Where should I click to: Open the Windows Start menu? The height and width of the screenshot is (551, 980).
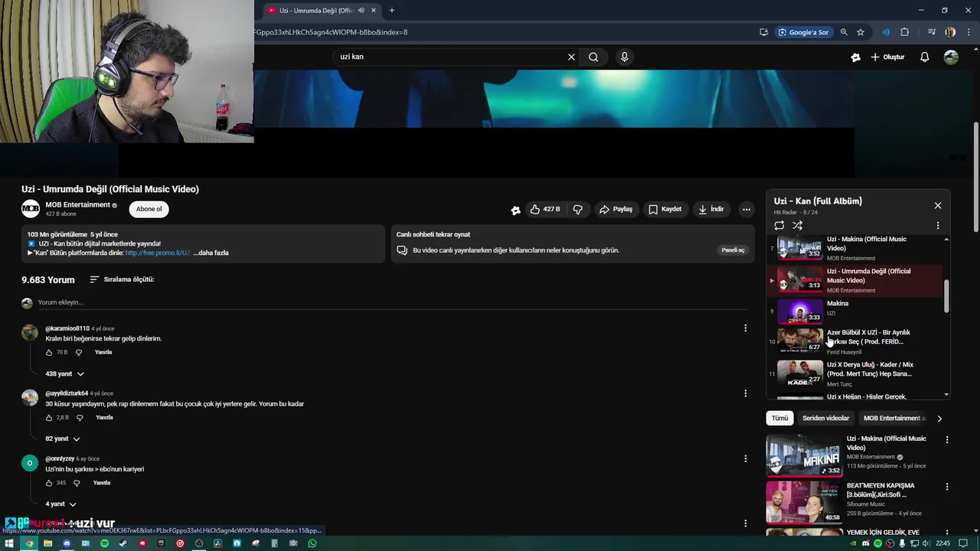[x=10, y=543]
